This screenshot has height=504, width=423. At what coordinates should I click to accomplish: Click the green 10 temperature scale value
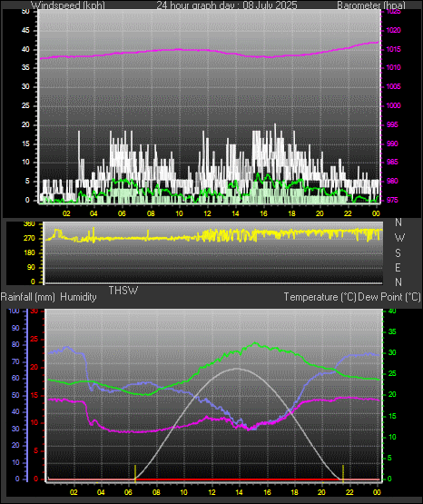point(392,437)
